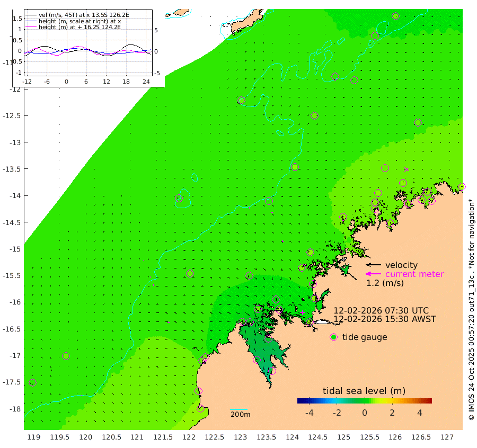Click the inset plot's x-axis tick '24'

(x=146, y=82)
